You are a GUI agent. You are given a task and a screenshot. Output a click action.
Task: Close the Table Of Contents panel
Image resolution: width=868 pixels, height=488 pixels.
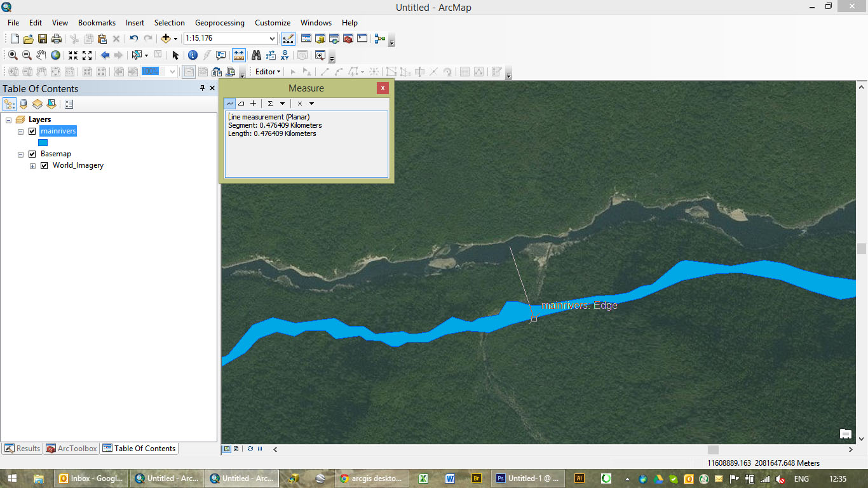click(x=212, y=88)
